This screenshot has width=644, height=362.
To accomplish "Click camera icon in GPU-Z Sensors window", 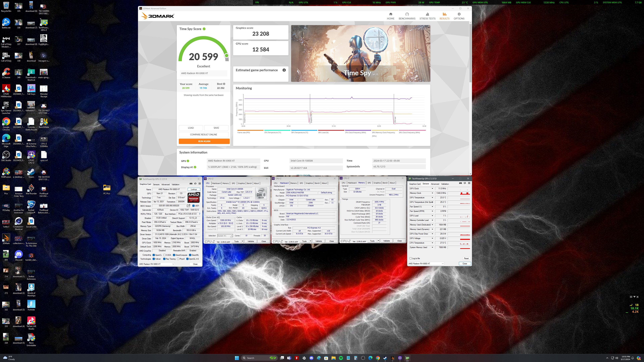I will 461,183.
